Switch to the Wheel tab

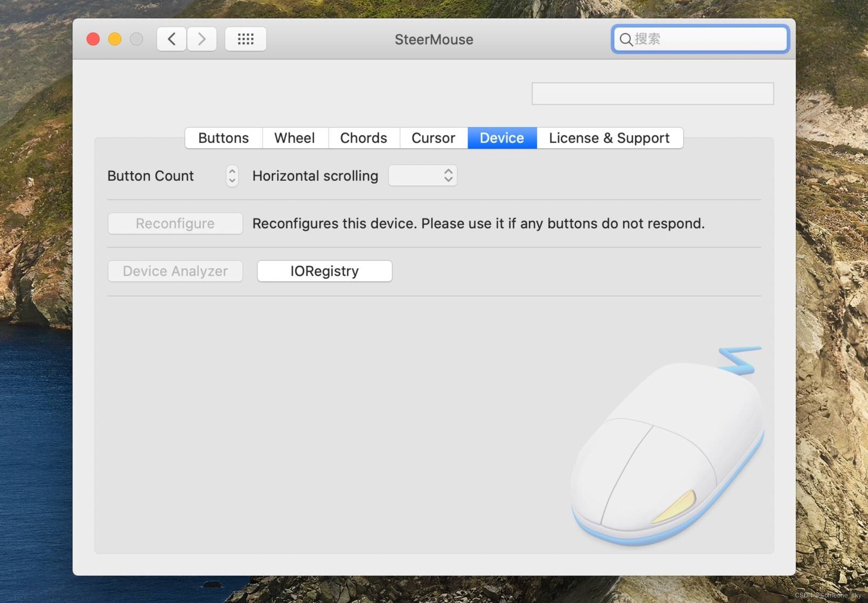click(295, 138)
